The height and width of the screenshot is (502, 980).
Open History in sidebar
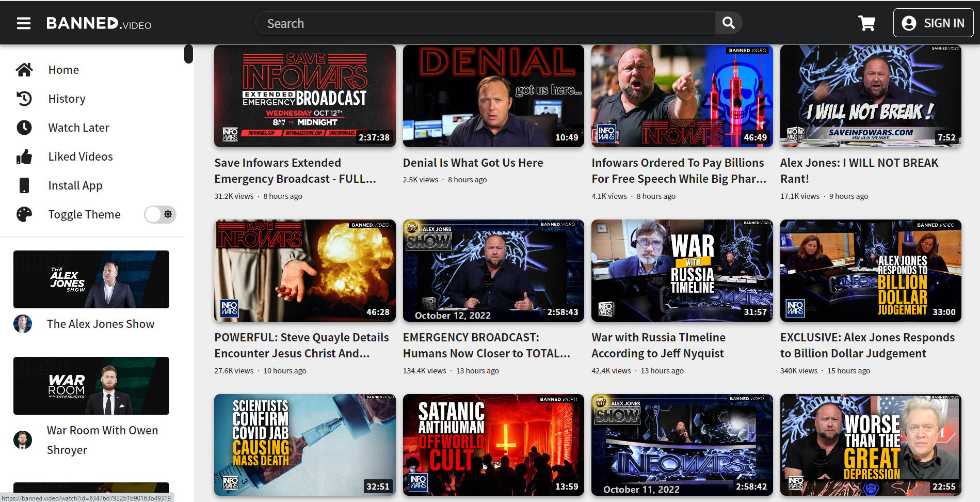pos(67,99)
